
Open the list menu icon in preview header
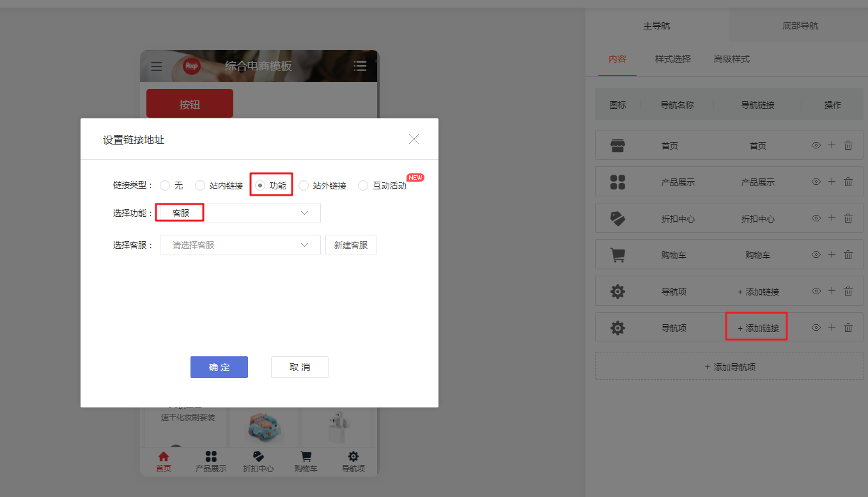point(360,66)
